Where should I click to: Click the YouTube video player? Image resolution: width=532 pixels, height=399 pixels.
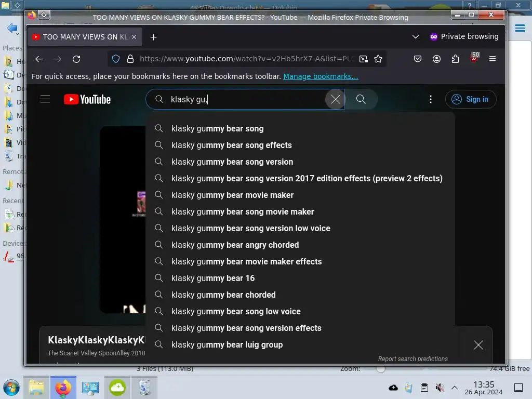pos(123,220)
